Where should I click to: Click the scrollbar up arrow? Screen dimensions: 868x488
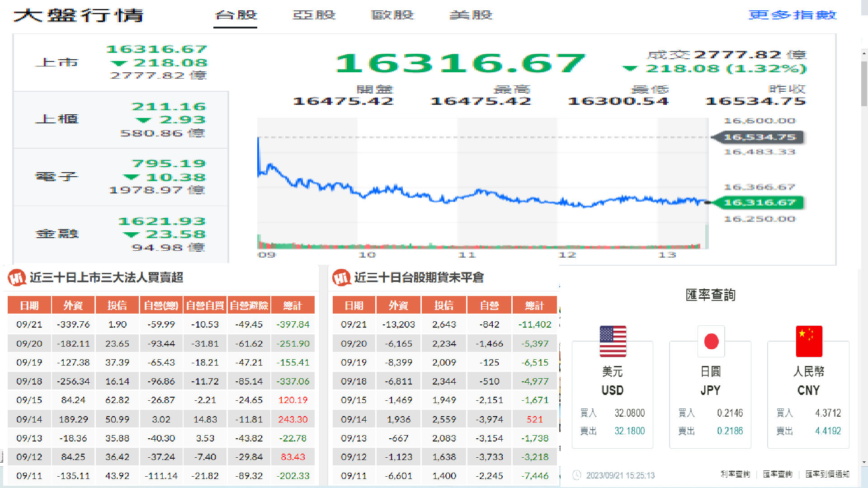point(864,53)
